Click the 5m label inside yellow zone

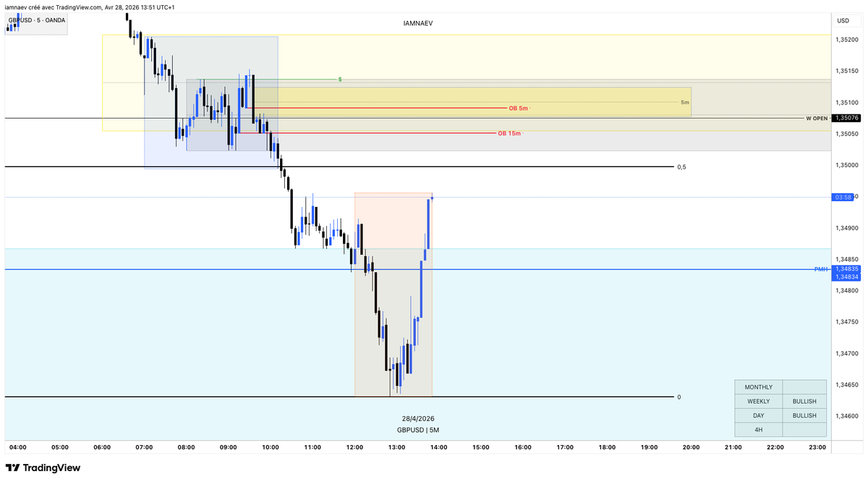685,103
